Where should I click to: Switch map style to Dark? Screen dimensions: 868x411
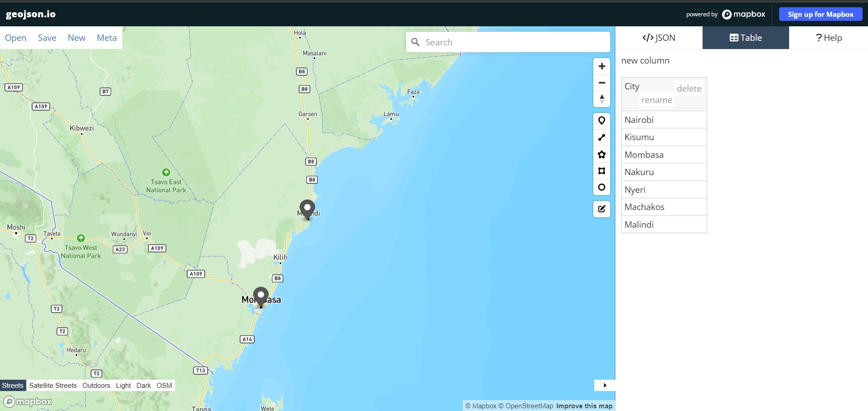click(143, 386)
